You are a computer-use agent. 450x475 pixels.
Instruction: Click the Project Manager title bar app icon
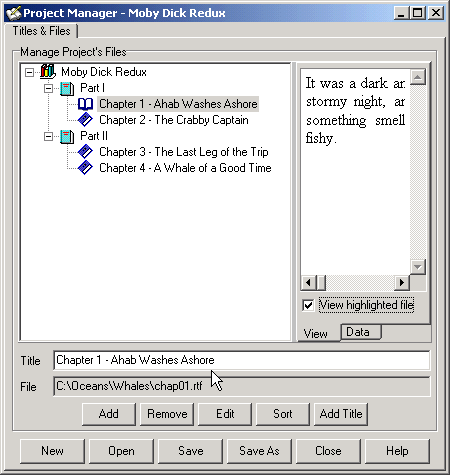14,13
